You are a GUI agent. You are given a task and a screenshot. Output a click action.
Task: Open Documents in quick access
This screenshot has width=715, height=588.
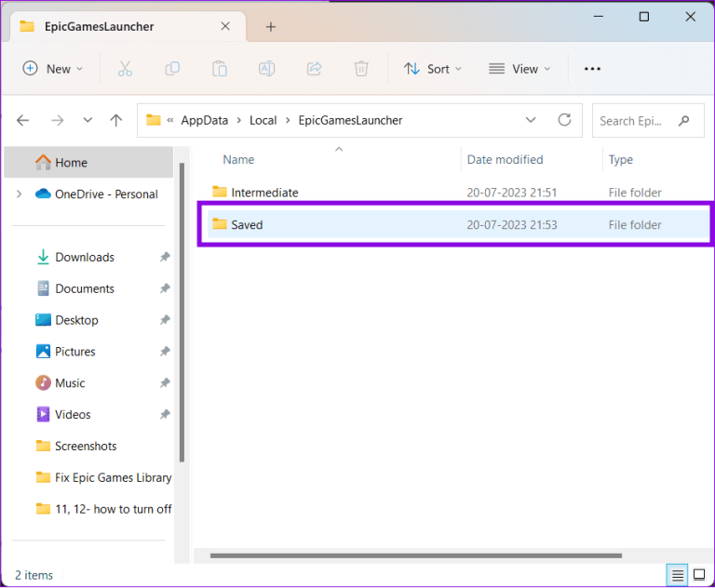click(x=85, y=288)
